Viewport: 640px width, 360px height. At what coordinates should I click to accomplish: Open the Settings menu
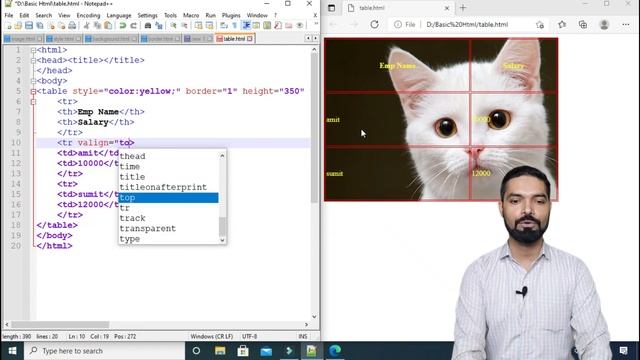click(147, 15)
